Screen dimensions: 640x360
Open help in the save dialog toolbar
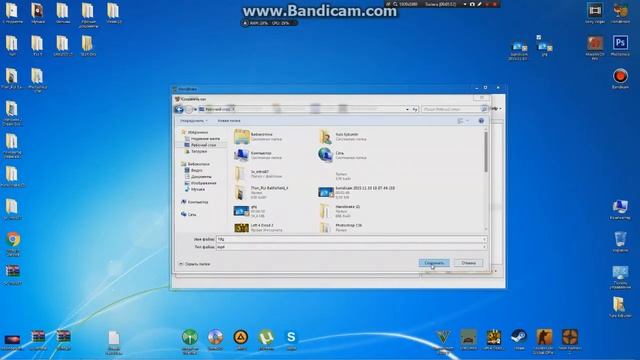pyautogui.click(x=481, y=121)
